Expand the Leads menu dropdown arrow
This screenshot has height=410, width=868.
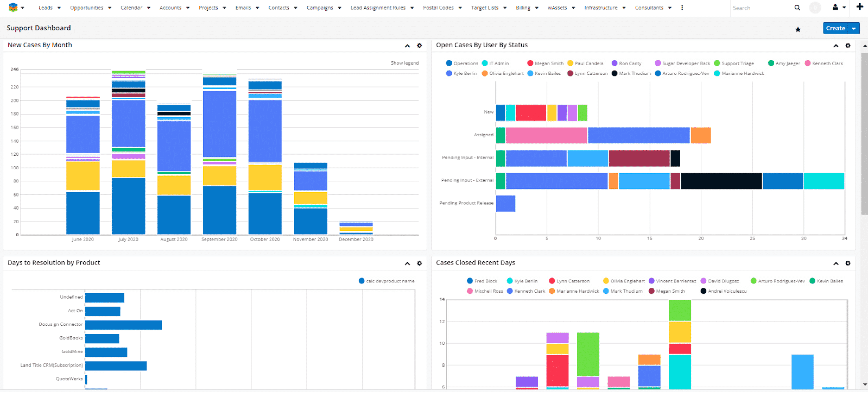(59, 8)
